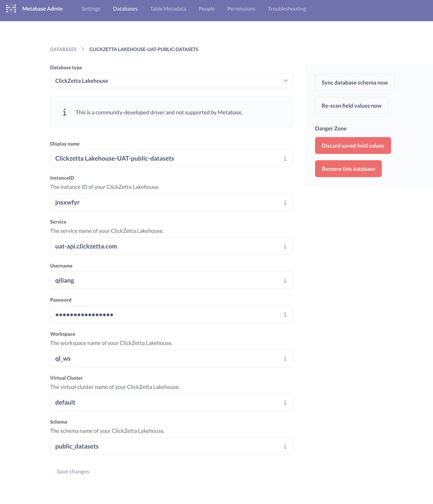Click Remove this database button
The image size is (433, 504).
348,169
